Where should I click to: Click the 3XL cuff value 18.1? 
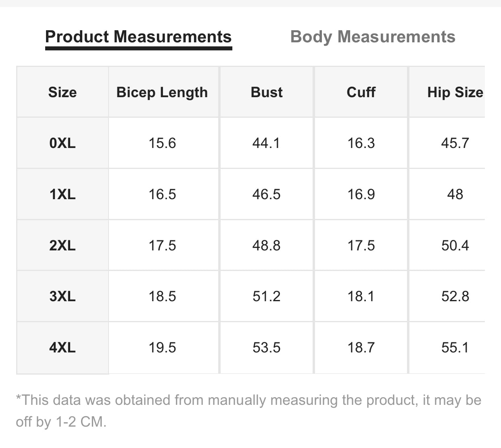tap(361, 296)
